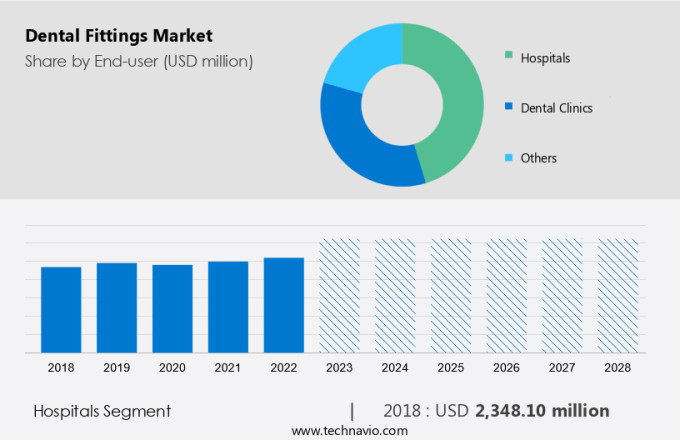This screenshot has height=440, width=680.
Task: Click the green Hospitals legend swatch
Action: [x=510, y=58]
